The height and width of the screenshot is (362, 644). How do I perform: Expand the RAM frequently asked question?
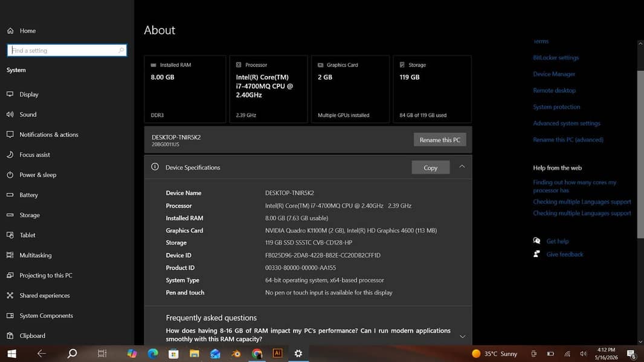[463, 336]
